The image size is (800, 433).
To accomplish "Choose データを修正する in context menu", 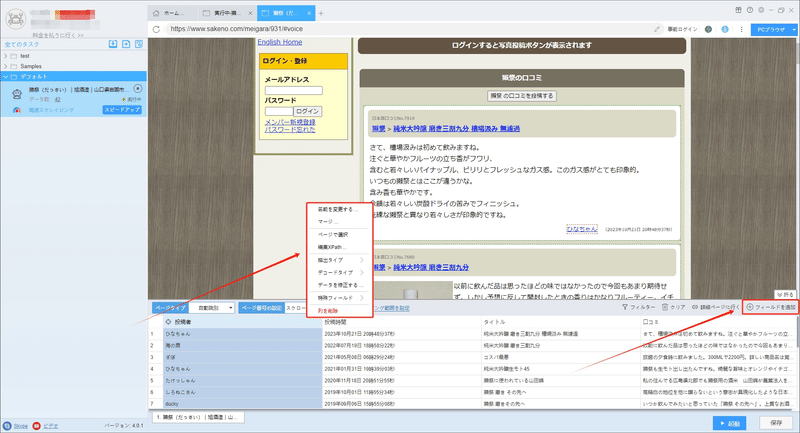I will pos(339,285).
